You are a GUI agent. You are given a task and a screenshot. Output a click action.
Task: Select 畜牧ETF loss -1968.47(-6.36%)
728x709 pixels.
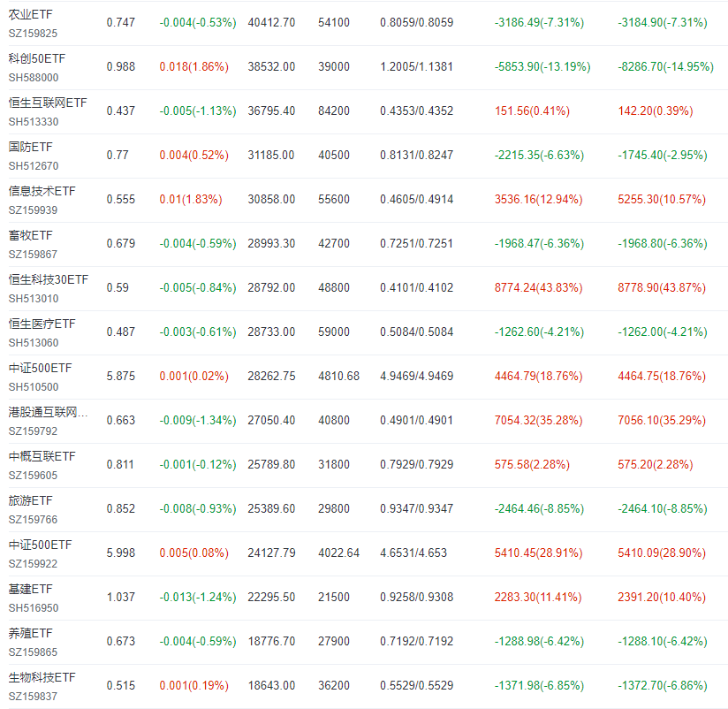539,243
